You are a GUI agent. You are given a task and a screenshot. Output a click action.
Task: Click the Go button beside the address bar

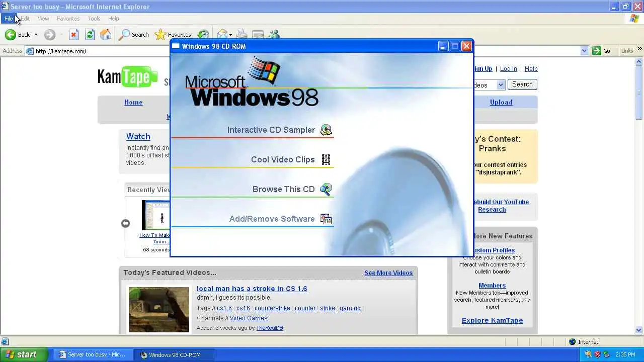602,51
